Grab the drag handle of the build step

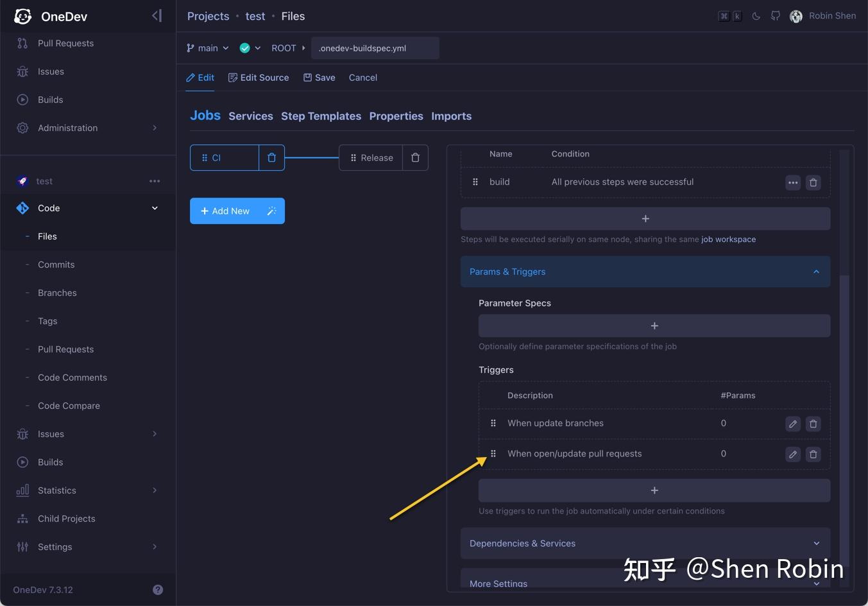click(x=475, y=182)
